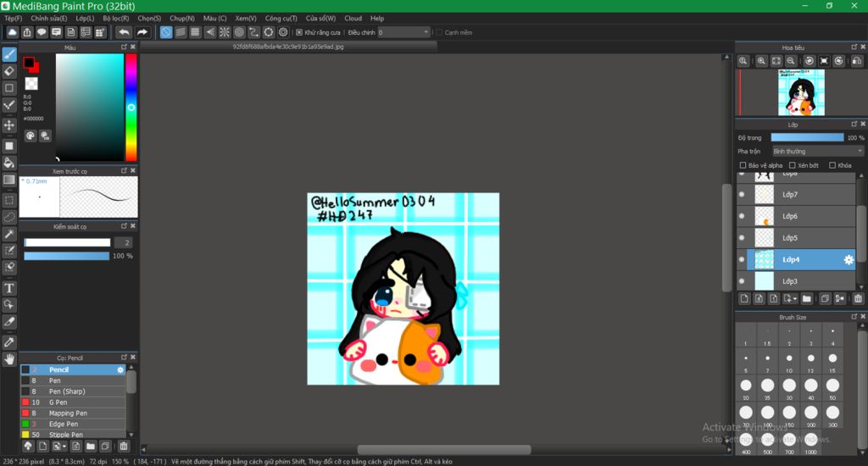The width and height of the screenshot is (868, 466).
Task: Open the cloud save icon in toolbar
Action: click(x=12, y=33)
